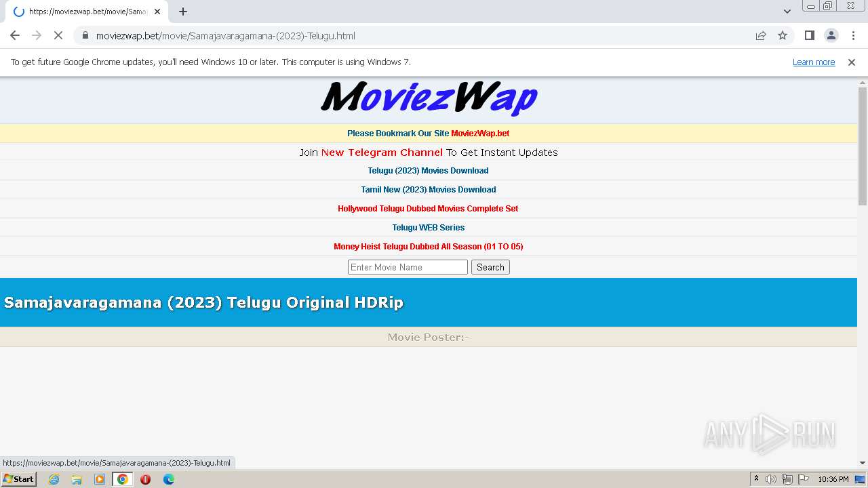Viewport: 868px width, 488px height.
Task: Open Windows Media Player taskbar icon
Action: click(100, 479)
